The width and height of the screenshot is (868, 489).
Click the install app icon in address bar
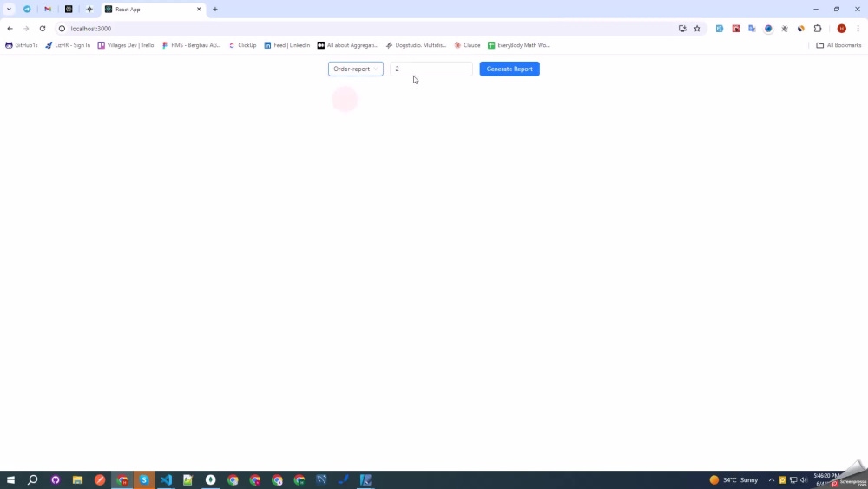682,29
